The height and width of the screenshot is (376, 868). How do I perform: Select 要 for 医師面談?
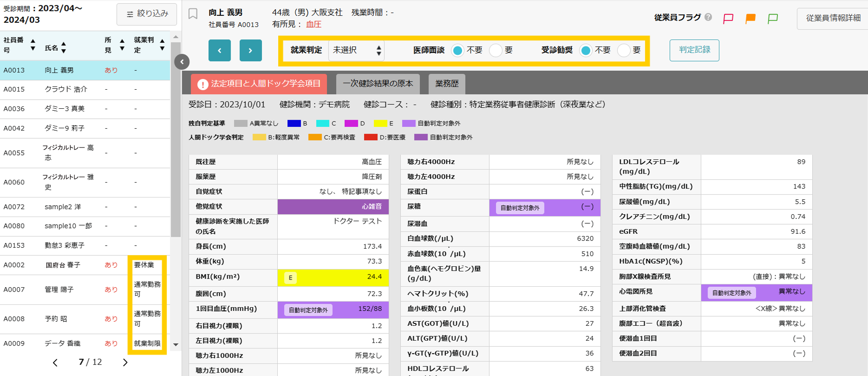496,50
